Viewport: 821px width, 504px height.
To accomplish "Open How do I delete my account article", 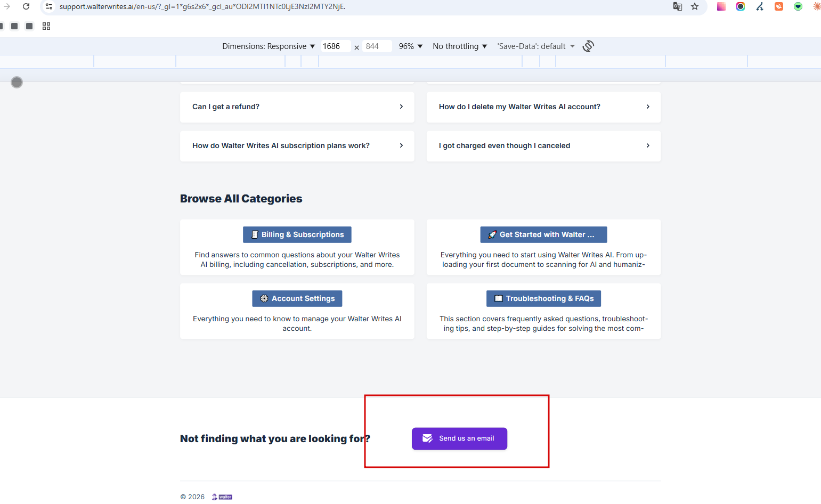I will tap(544, 107).
